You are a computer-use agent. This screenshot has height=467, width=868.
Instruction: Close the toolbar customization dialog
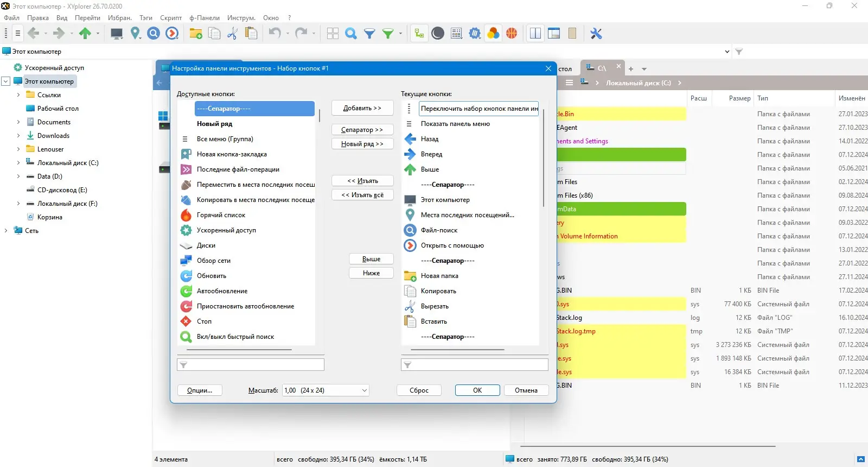[x=548, y=68]
